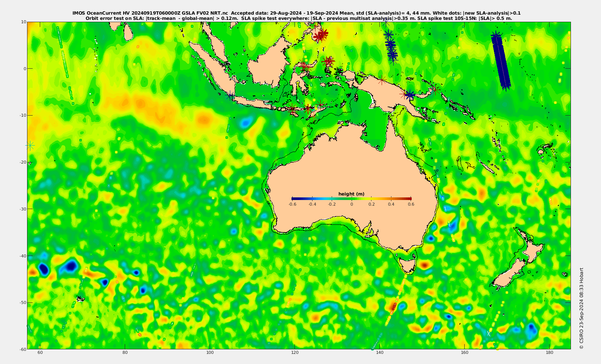
Task: Click the dark blue track stripe near longitude 168
Action: pyautogui.click(x=501, y=61)
